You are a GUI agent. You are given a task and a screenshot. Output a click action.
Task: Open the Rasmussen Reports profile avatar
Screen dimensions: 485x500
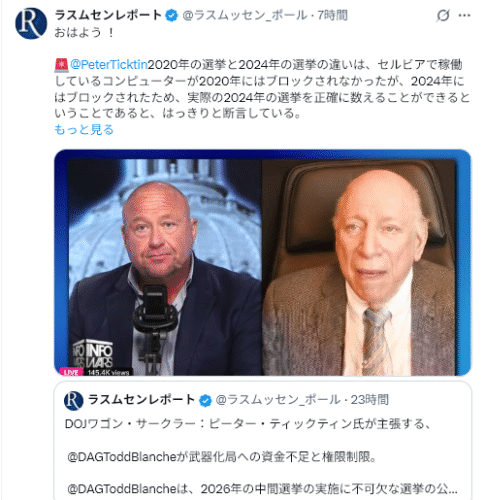click(31, 23)
